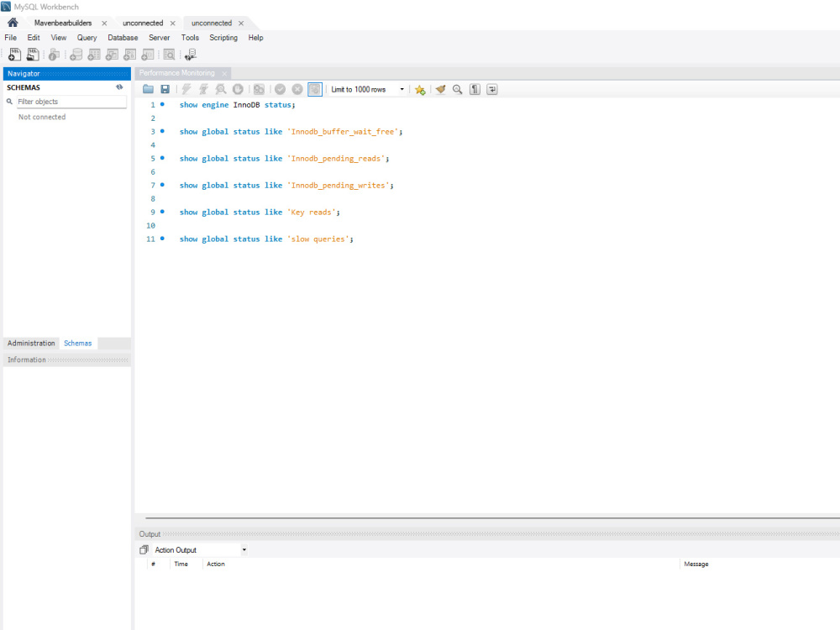Rollback the current transaction

click(x=297, y=90)
